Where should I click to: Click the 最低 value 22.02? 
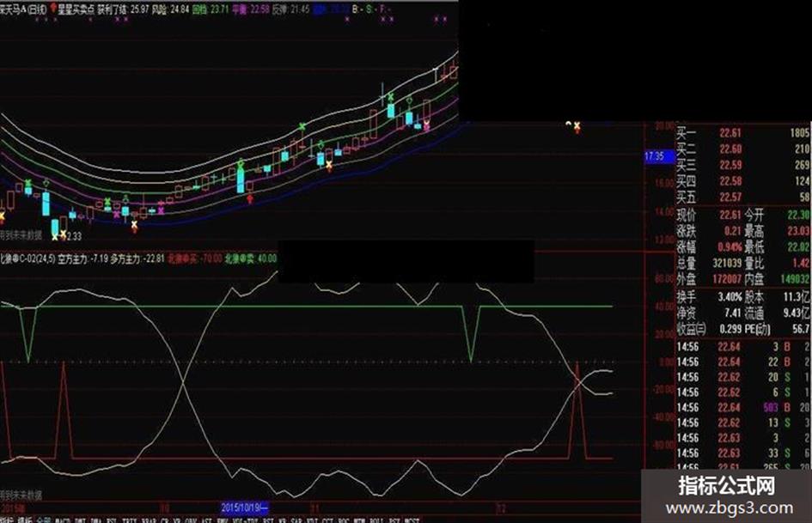click(798, 247)
